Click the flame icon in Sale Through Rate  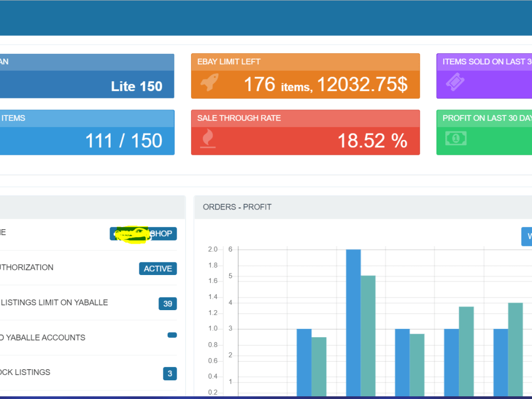(207, 138)
